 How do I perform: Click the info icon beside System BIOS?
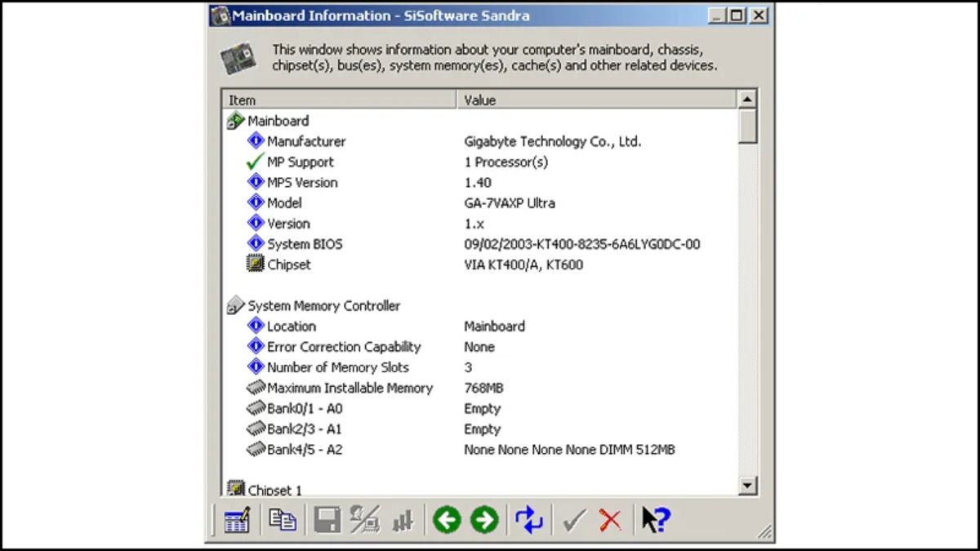(256, 243)
